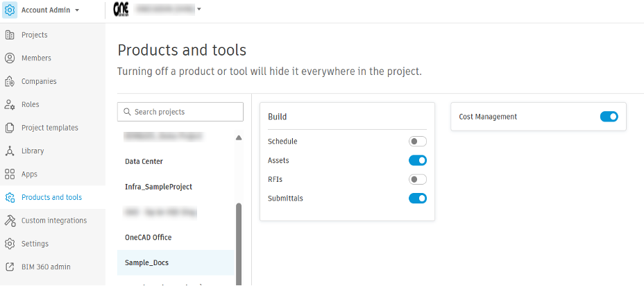
Task: Open Companies section
Action: coord(39,81)
